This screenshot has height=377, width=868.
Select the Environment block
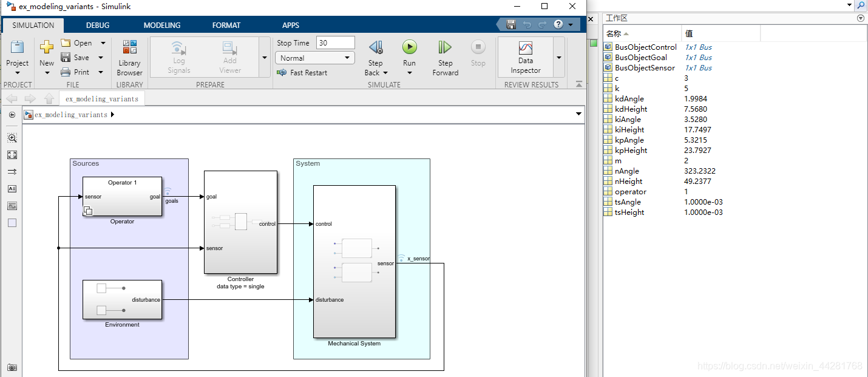[122, 299]
